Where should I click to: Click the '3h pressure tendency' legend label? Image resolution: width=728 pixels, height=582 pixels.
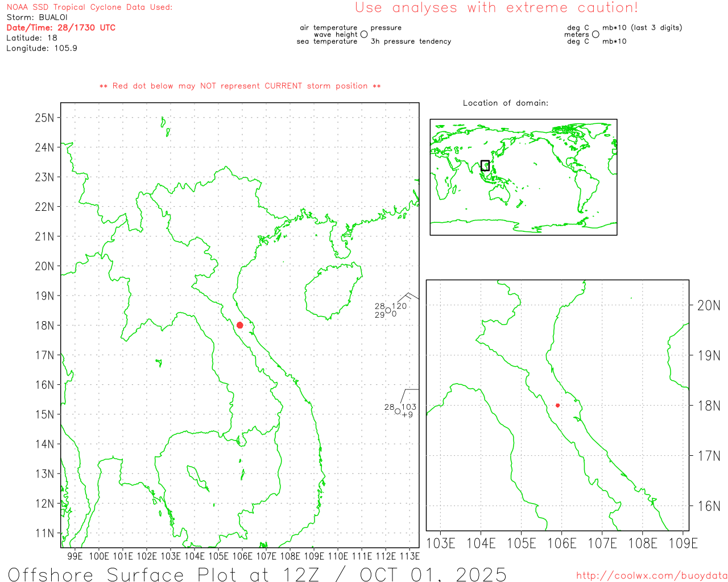coord(411,41)
